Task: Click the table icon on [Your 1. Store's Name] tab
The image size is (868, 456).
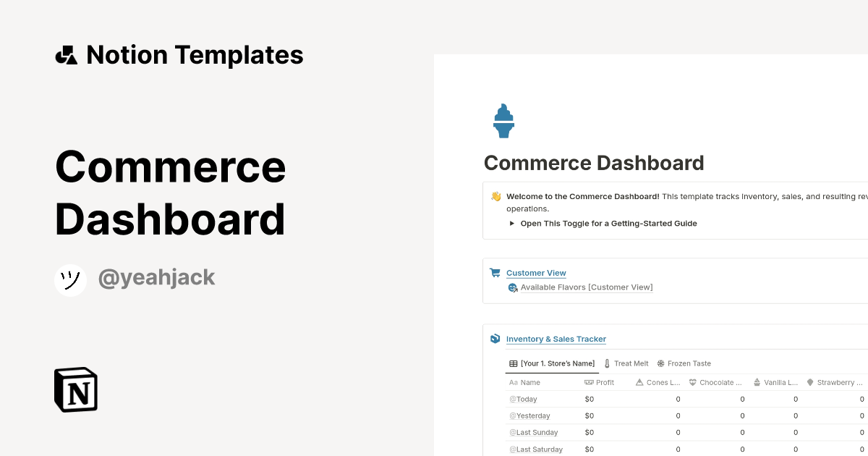Action: (512, 363)
